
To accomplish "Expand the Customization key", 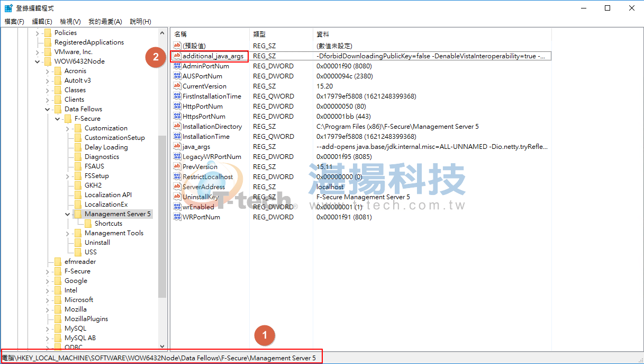I will pyautogui.click(x=68, y=128).
